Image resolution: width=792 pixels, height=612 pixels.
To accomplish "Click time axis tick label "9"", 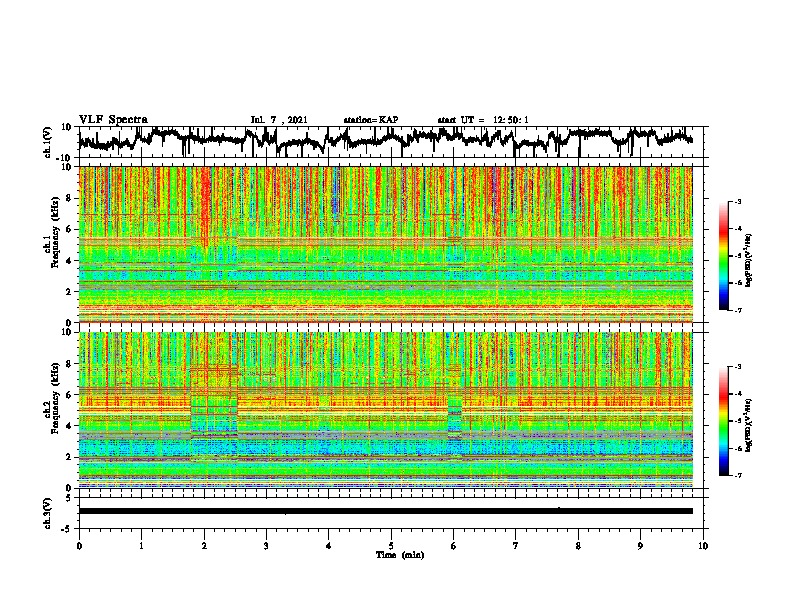I will tap(640, 546).
